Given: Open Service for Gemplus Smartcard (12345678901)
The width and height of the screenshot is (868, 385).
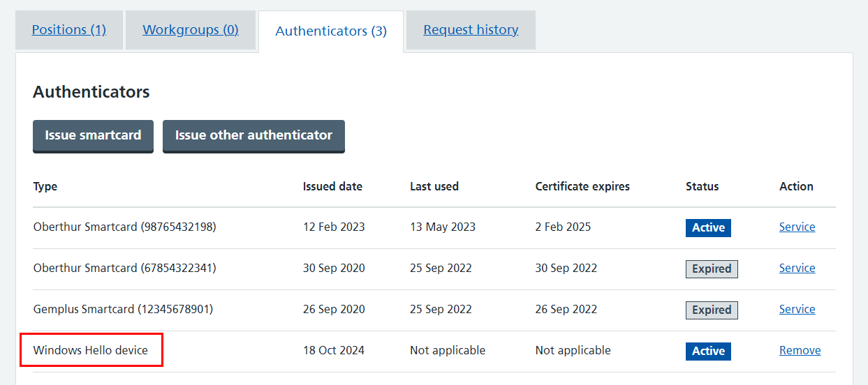Looking at the screenshot, I should point(797,309).
